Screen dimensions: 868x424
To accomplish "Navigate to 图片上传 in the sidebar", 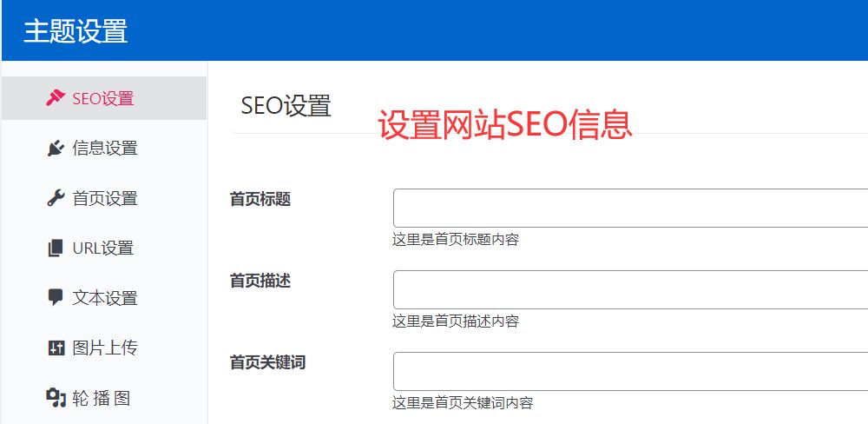I will 105,348.
